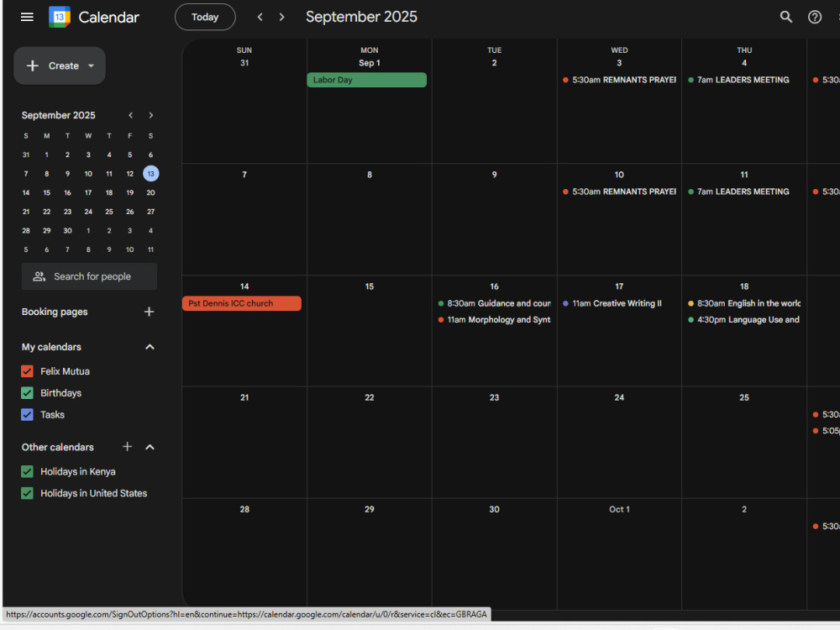This screenshot has height=630, width=840.
Task: Toggle Felix Mutua calendar checkbox
Action: (28, 371)
